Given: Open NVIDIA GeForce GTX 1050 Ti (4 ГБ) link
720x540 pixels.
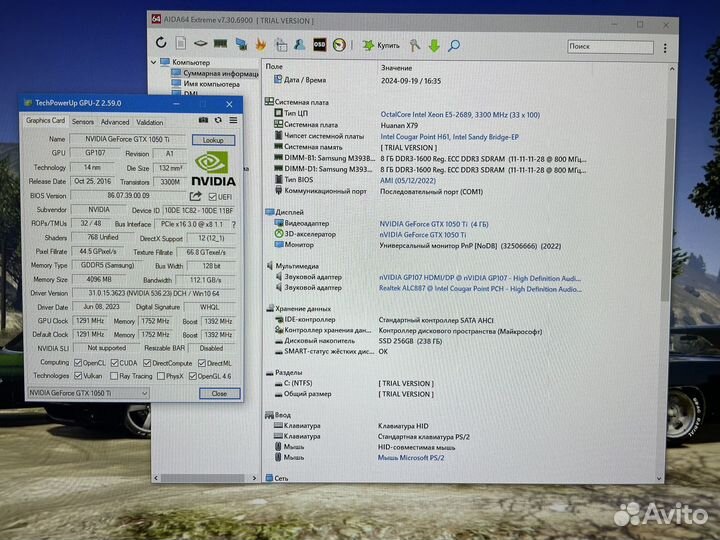Looking at the screenshot, I should click(x=434, y=224).
